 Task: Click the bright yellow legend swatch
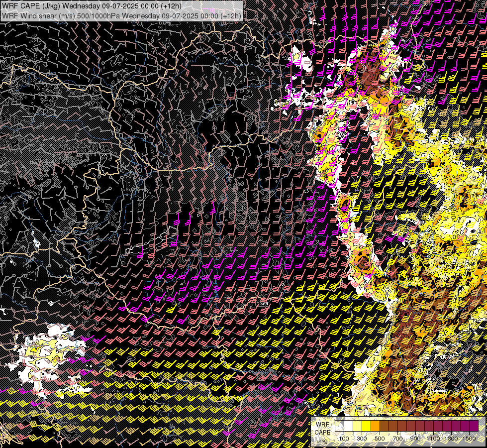366,426
